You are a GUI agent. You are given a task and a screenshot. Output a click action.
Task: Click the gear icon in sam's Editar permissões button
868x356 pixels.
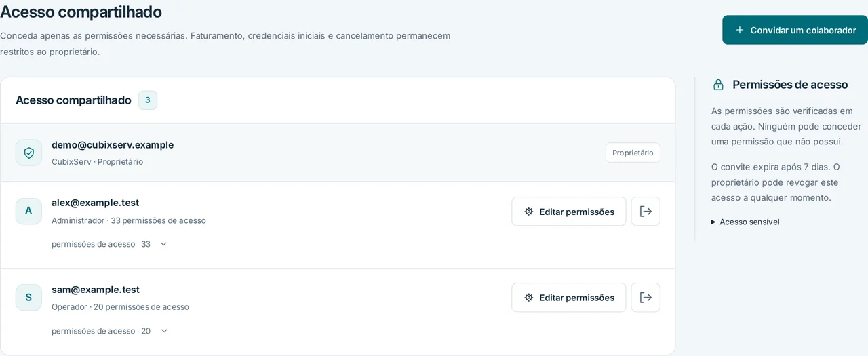[529, 298]
